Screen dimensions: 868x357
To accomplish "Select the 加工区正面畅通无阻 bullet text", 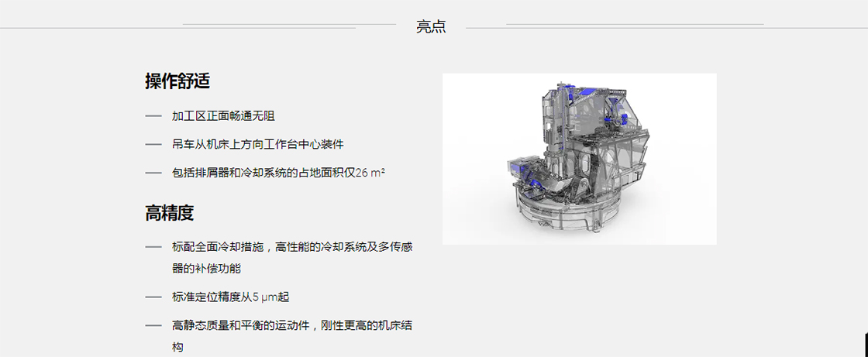I will coord(224,116).
